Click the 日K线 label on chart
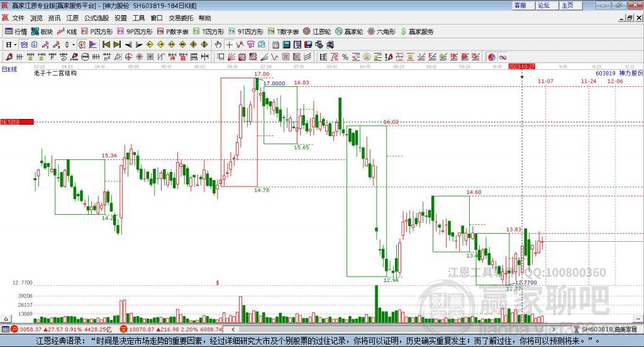 [9, 69]
